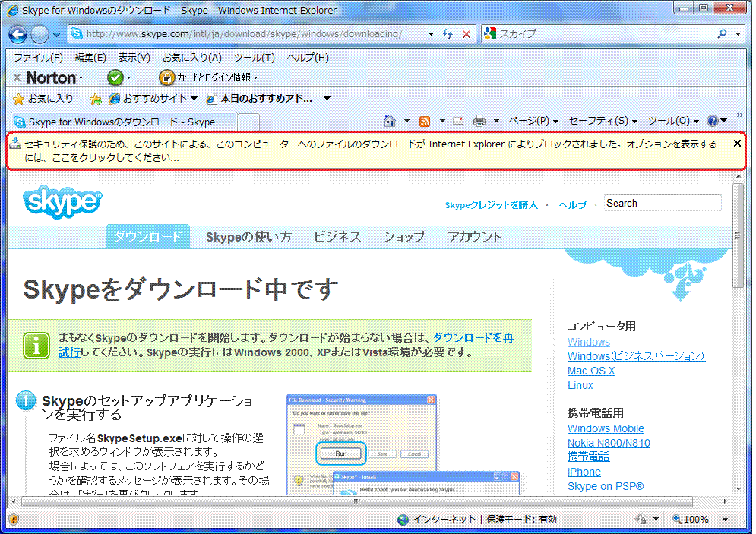
Task: Open the お気に入り(A) menu
Action: (192, 58)
